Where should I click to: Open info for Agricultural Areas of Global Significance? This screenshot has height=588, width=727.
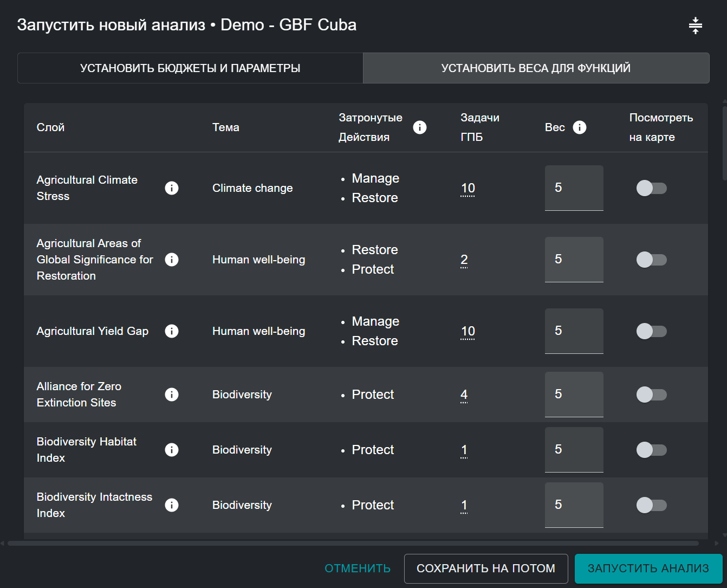pyautogui.click(x=172, y=260)
